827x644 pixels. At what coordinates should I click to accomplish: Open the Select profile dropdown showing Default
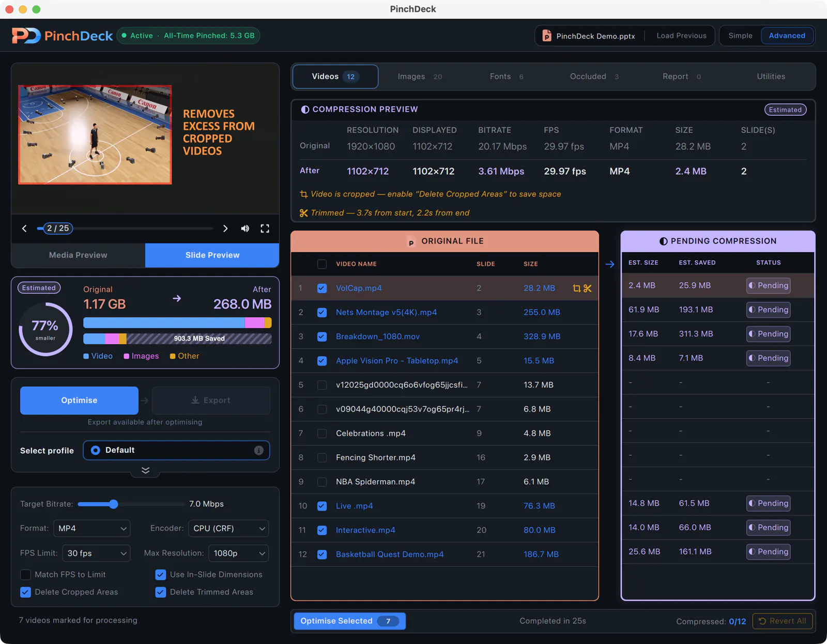pyautogui.click(x=176, y=450)
